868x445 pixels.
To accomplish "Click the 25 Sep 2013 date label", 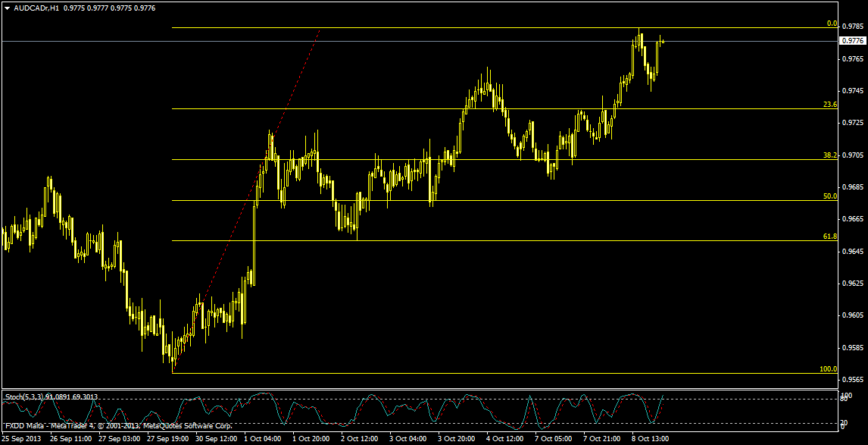I will (22, 439).
